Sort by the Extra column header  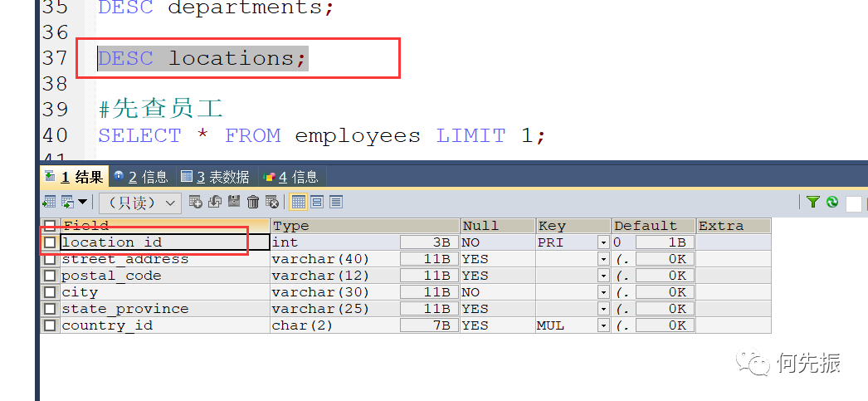point(734,226)
